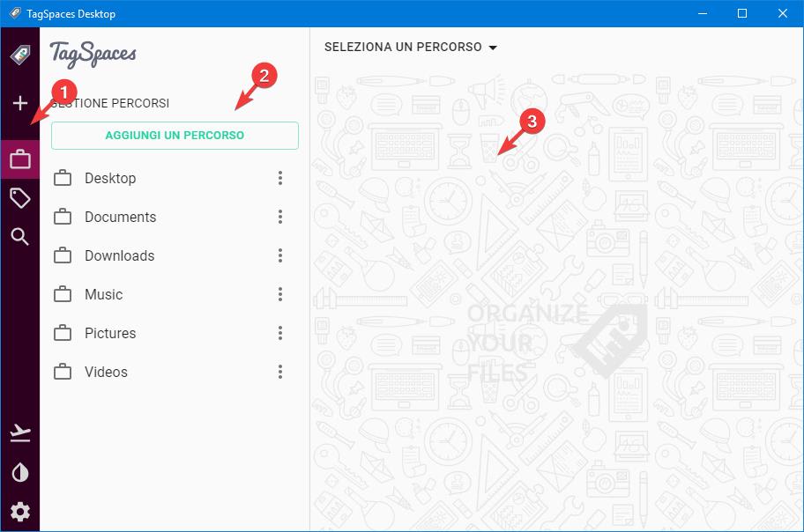Select the Downloads location
The width and height of the screenshot is (804, 532).
point(175,255)
